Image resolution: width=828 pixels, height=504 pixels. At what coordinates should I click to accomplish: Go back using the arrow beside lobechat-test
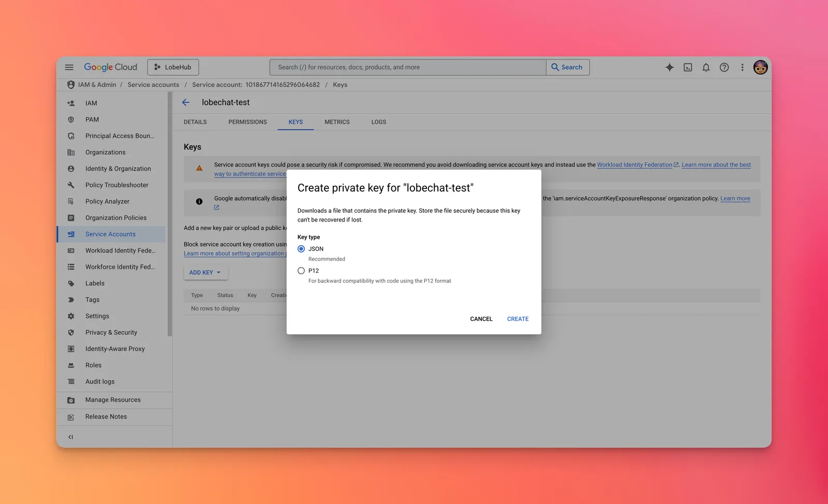[186, 102]
